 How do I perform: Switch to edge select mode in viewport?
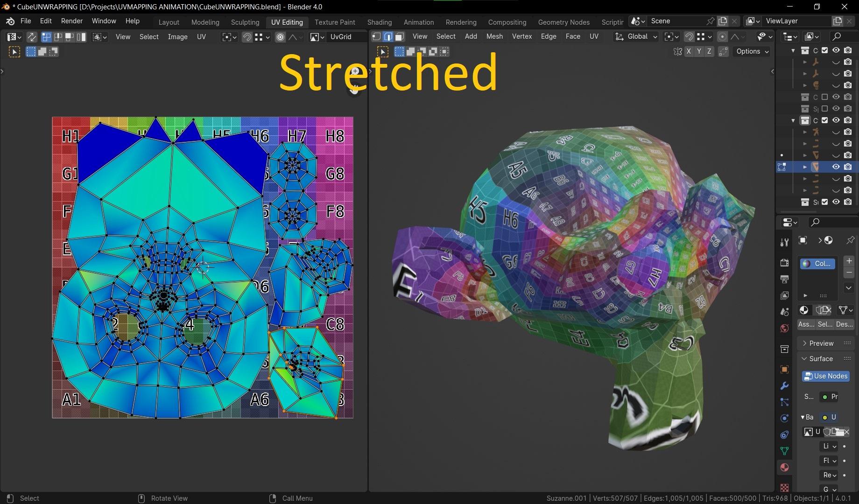388,37
